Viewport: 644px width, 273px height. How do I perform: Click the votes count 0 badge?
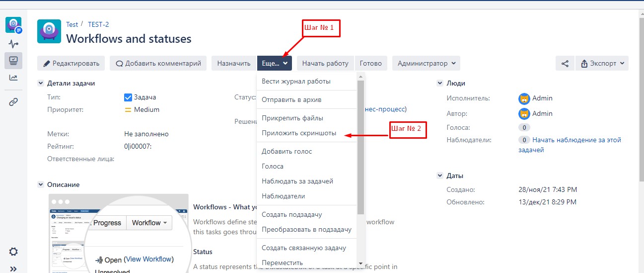[524, 128]
